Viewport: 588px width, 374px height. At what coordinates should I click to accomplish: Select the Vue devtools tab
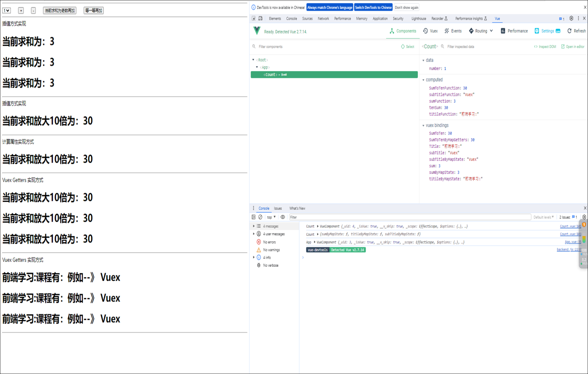[497, 19]
